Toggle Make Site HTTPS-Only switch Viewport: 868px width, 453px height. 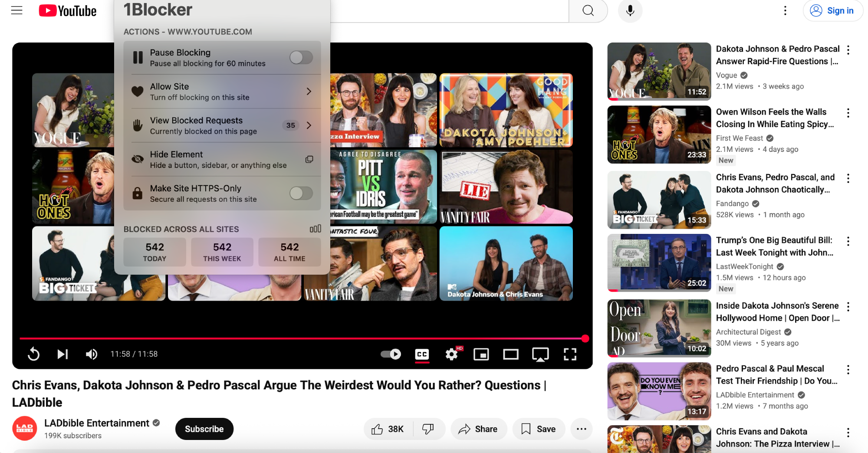301,193
